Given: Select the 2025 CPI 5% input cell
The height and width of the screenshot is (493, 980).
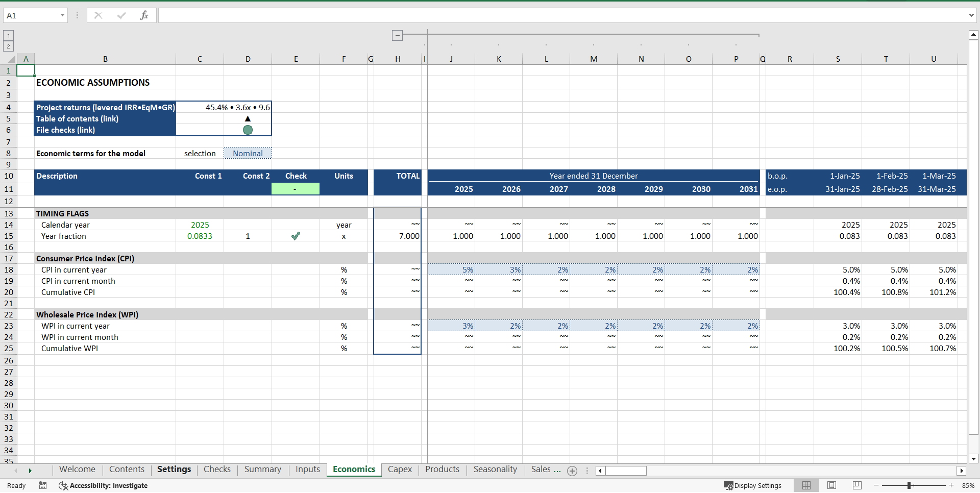Looking at the screenshot, I should point(451,269).
